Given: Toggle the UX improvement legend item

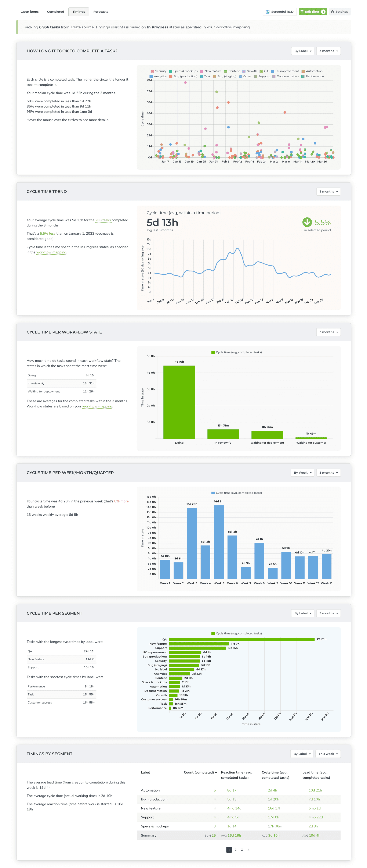Looking at the screenshot, I should coord(285,71).
